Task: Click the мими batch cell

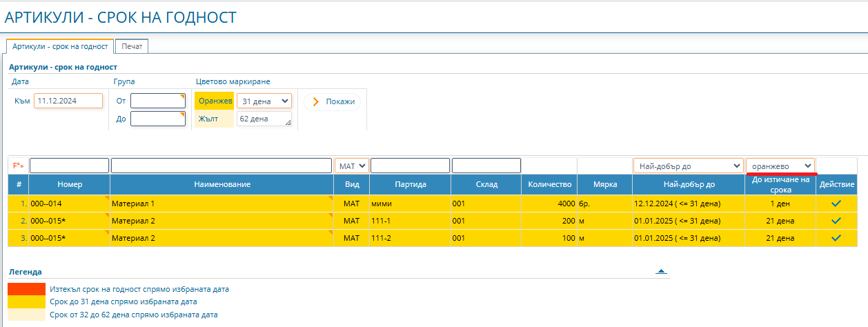Action: [410, 204]
